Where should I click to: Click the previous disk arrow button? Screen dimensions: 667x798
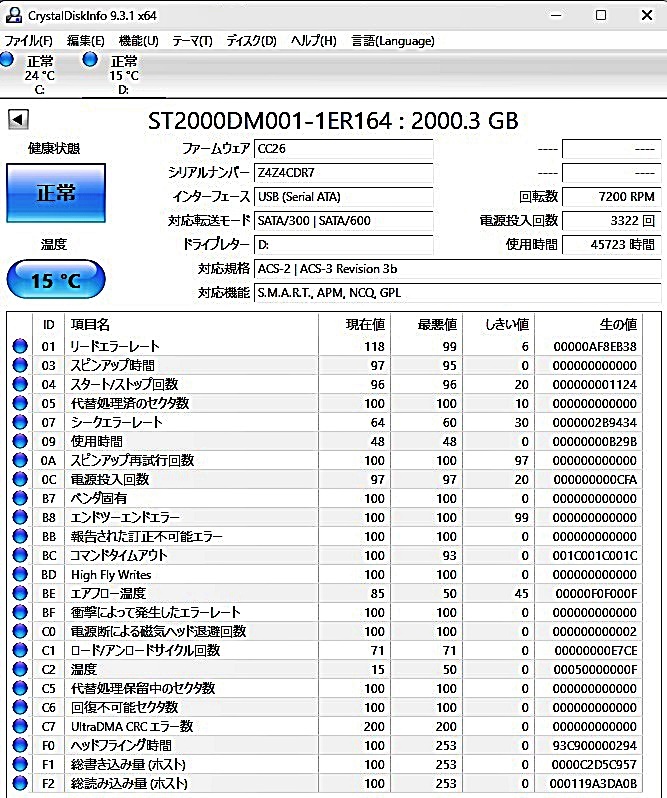(18, 120)
